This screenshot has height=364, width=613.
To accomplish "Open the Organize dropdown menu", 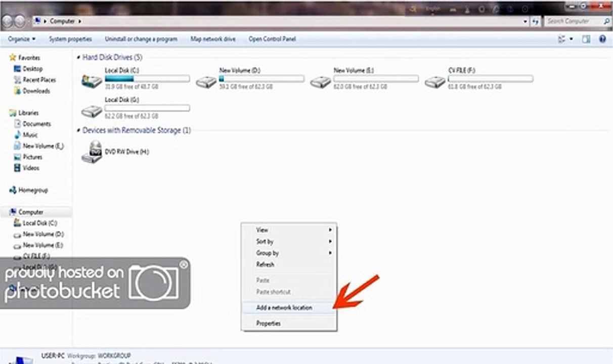I will pyautogui.click(x=22, y=39).
